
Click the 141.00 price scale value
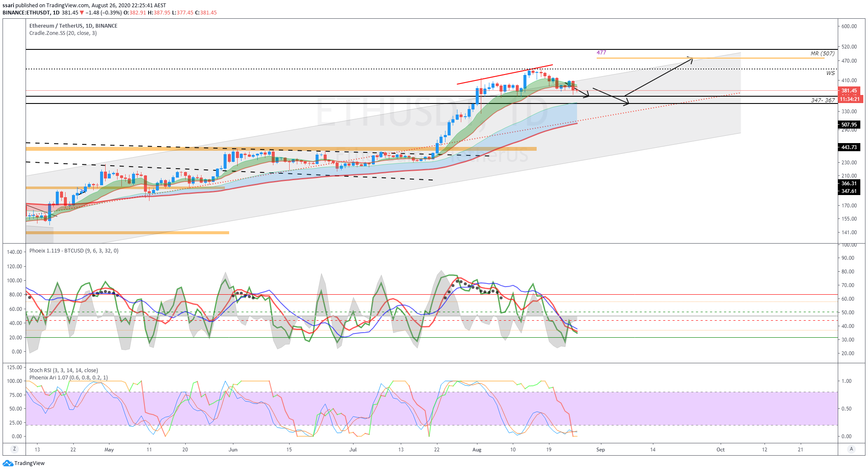click(x=849, y=232)
